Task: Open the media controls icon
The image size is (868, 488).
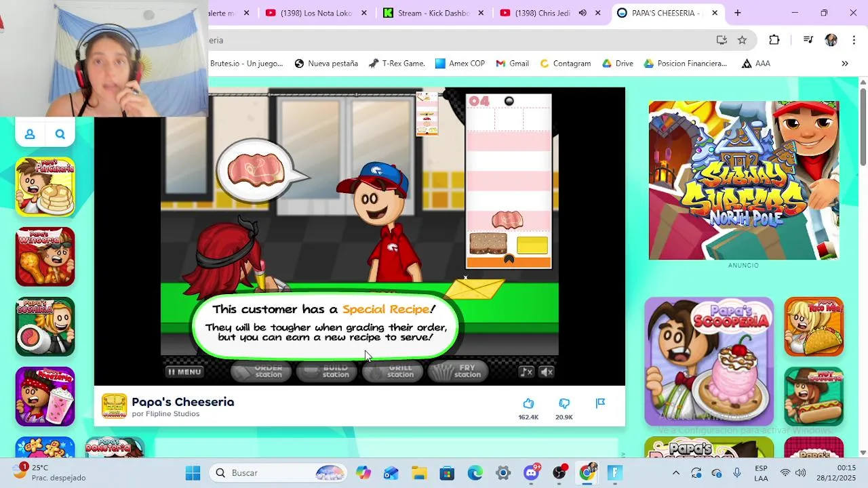Action: pyautogui.click(x=808, y=40)
